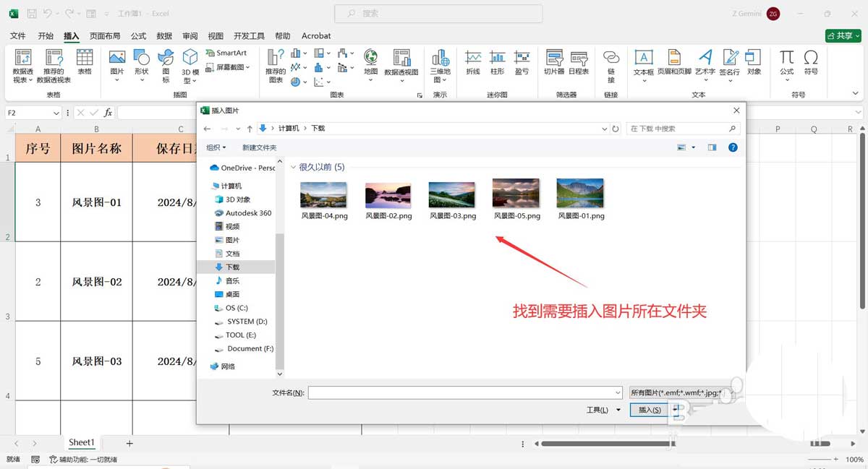868x469 pixels.
Task: Open the Symbol (符号) dialog
Action: tap(812, 63)
